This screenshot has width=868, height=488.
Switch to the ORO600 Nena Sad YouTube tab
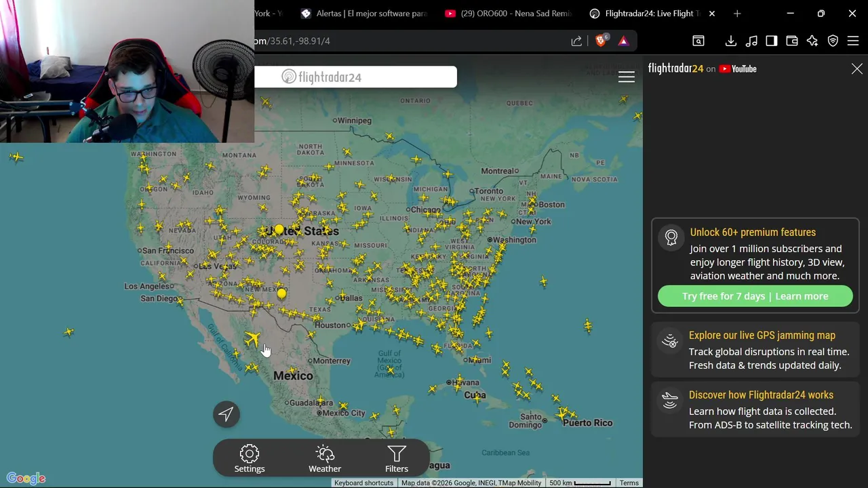509,14
